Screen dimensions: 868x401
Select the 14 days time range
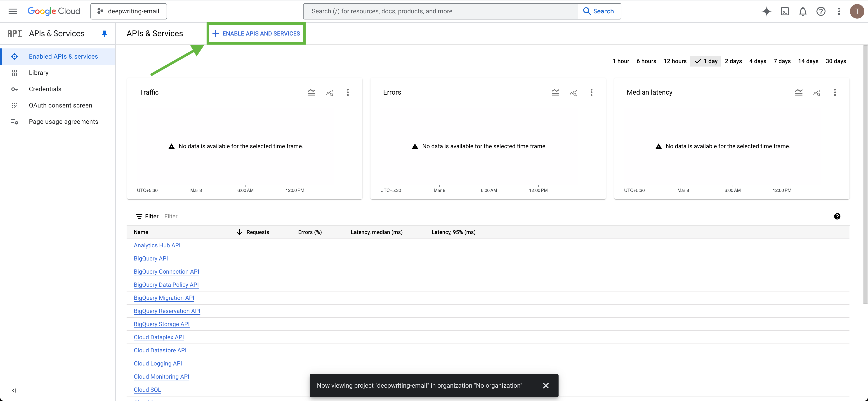(808, 61)
